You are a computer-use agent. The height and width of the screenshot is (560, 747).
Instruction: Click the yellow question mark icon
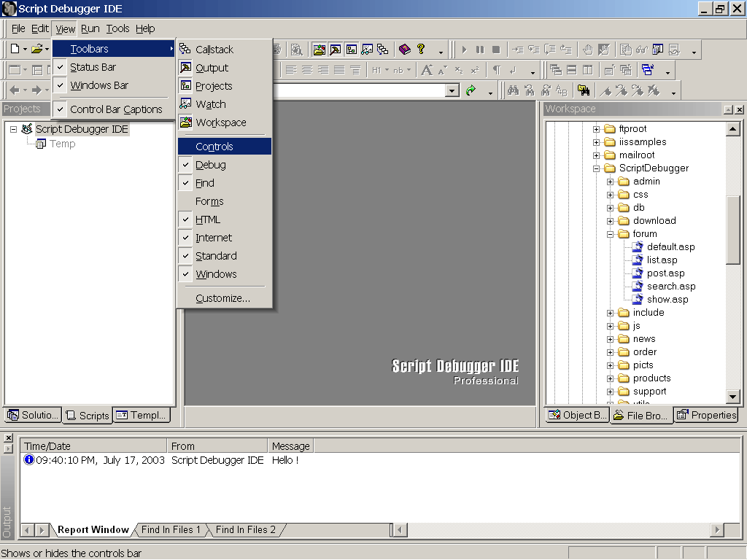(x=421, y=49)
